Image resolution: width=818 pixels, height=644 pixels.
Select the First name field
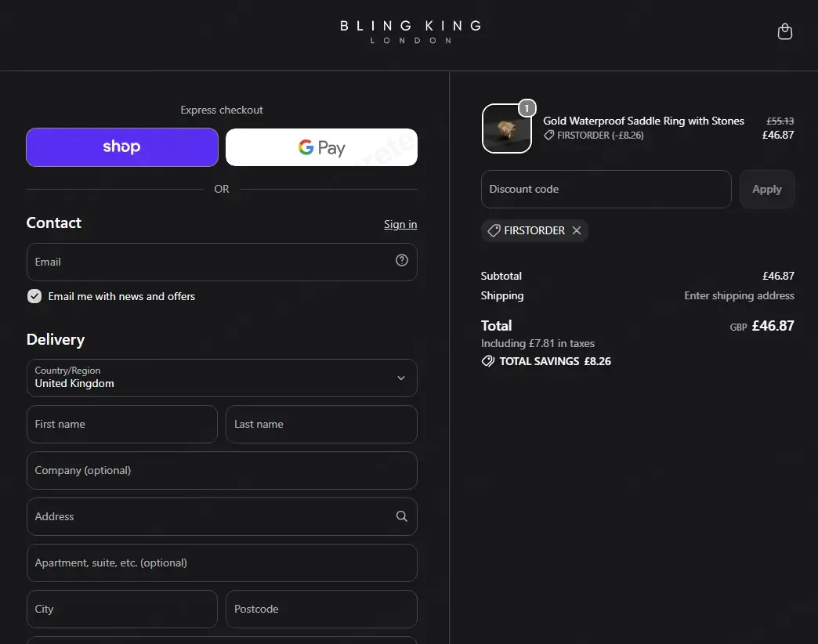click(122, 425)
